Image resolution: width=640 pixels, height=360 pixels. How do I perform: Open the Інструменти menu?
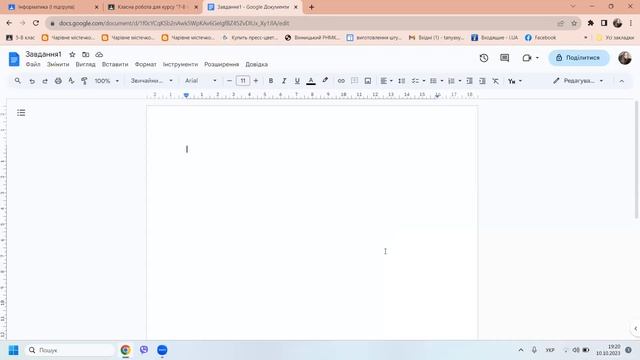pos(180,64)
